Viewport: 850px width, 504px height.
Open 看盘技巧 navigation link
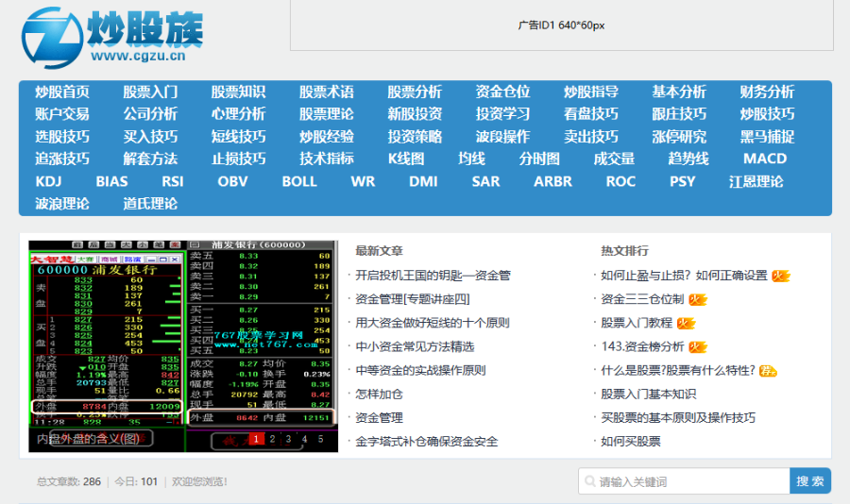[591, 114]
